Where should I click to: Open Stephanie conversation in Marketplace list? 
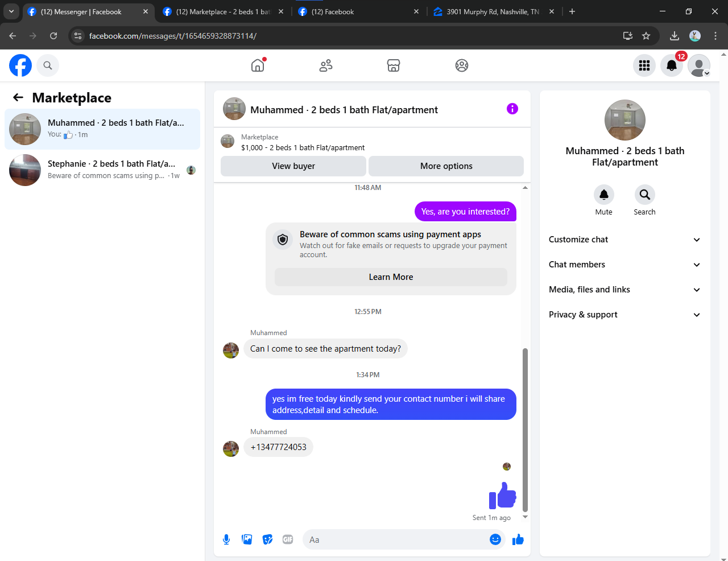[x=102, y=170]
